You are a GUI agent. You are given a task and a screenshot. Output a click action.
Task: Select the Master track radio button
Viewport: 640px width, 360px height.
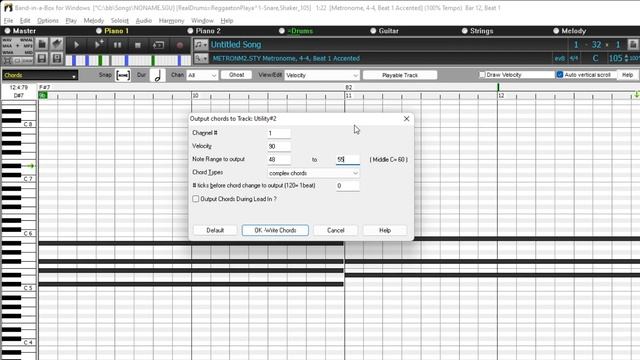tap(7, 31)
